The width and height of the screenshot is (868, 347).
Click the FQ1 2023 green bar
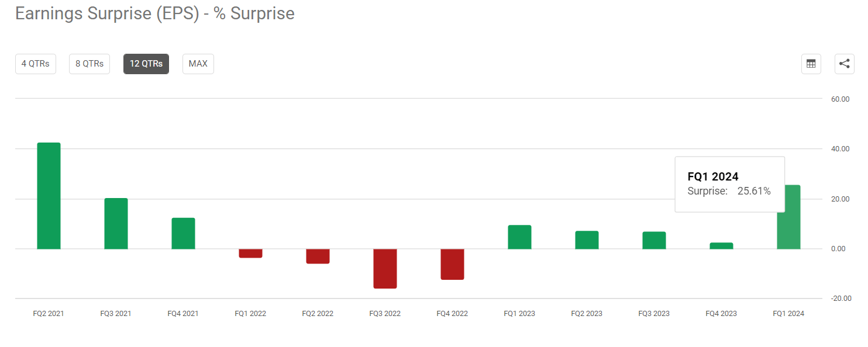coord(519,237)
